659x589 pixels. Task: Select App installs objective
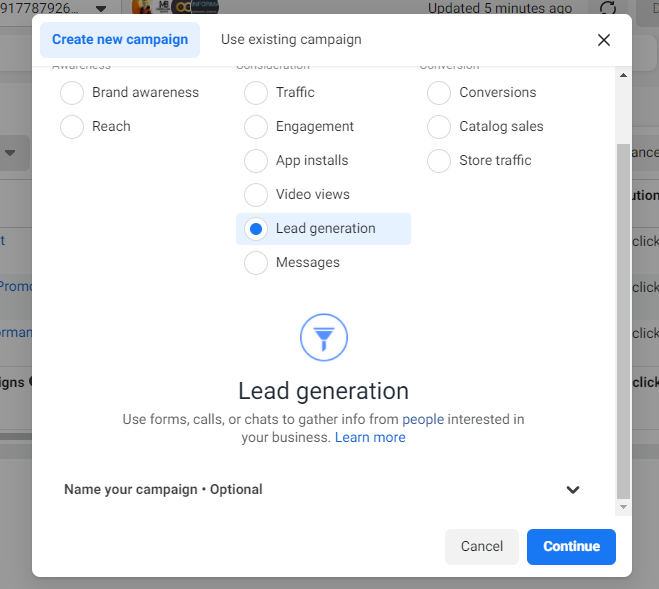pyautogui.click(x=256, y=161)
